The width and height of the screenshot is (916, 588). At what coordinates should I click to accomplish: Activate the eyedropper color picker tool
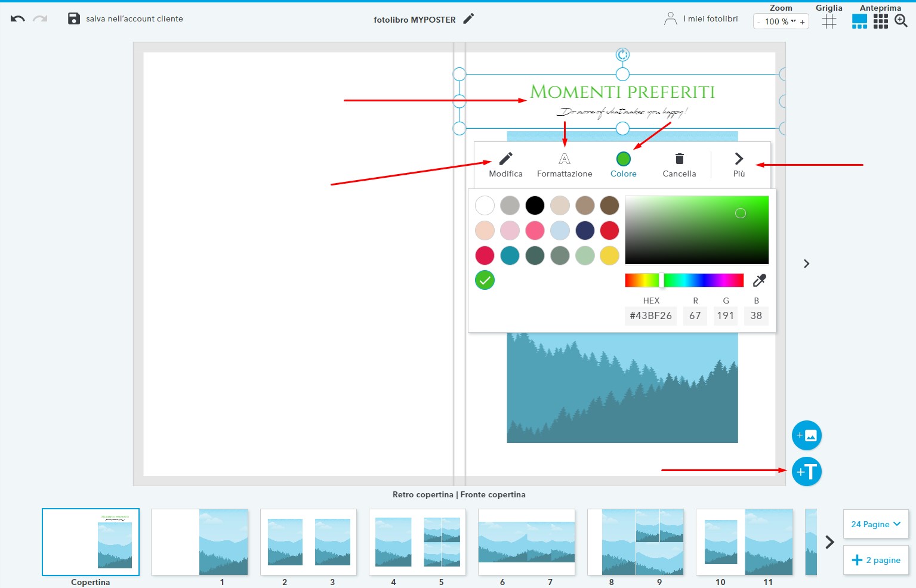point(759,280)
